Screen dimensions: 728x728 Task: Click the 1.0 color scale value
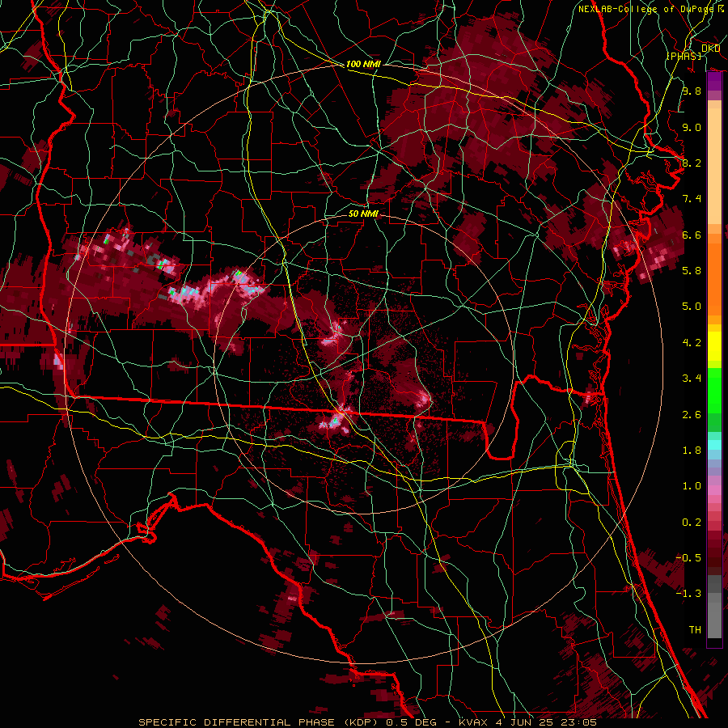click(x=692, y=486)
